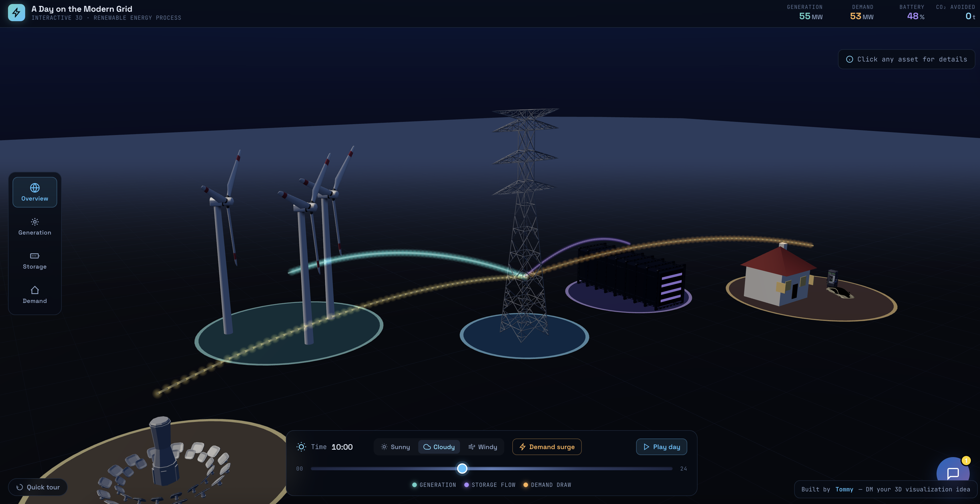This screenshot has height=504, width=980.
Task: Open the Overview view in sidebar
Action: [35, 192]
